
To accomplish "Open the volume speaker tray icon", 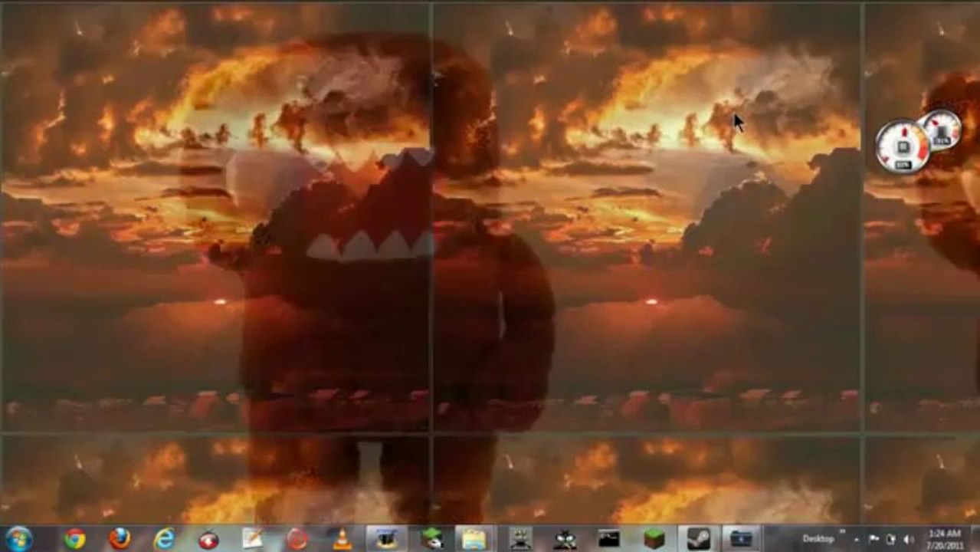I will [x=909, y=539].
